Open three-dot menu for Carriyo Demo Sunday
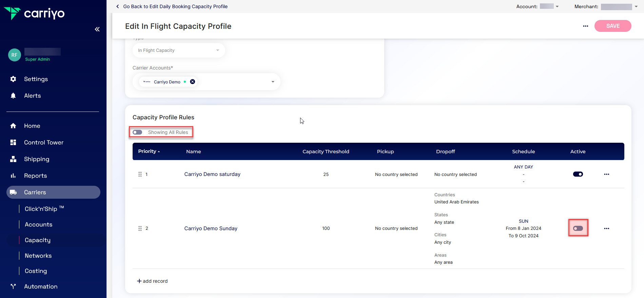The image size is (644, 298). 606,229
